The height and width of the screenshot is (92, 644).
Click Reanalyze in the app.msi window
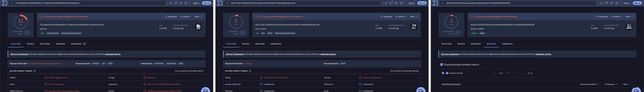[171, 17]
